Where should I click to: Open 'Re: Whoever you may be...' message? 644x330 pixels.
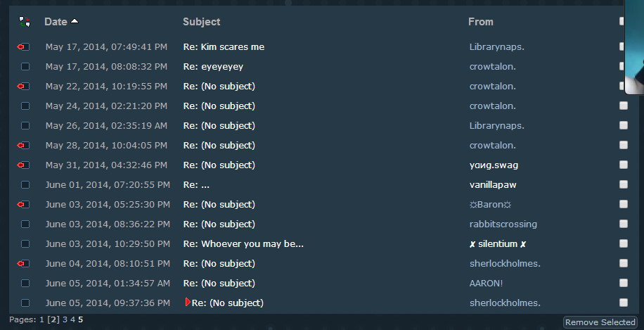coord(243,244)
